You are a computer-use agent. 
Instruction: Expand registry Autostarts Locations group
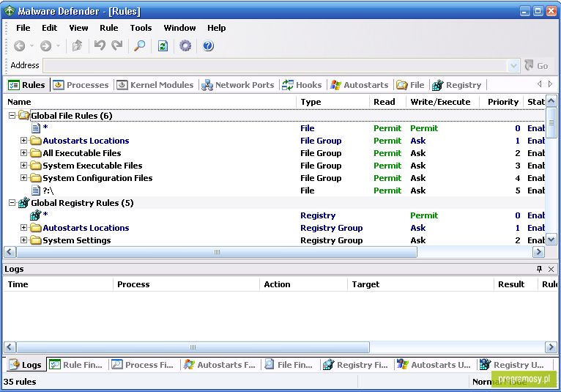[x=23, y=227]
